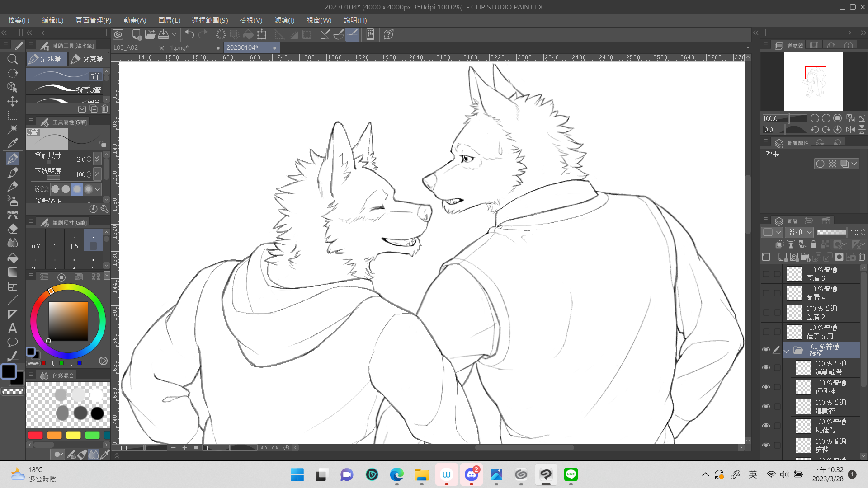868x488 pixels.
Task: Pick the red swatch in color set
Action: [35, 435]
